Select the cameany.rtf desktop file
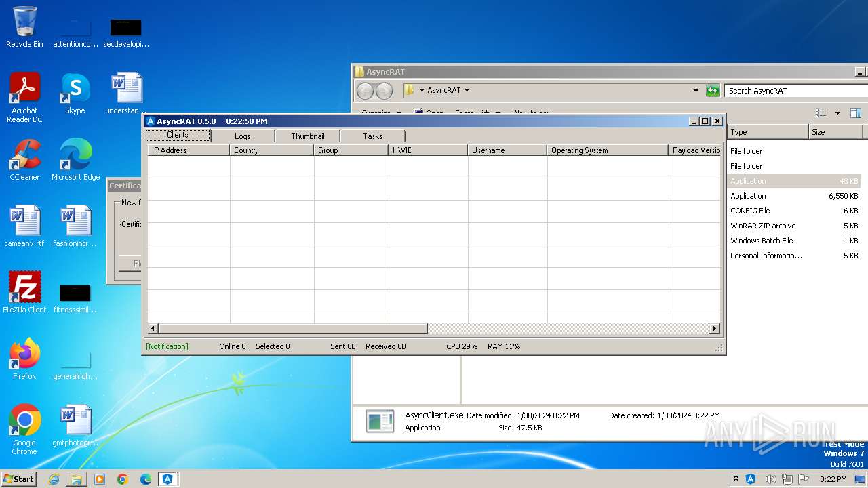The width and height of the screenshot is (868, 488). tap(24, 226)
